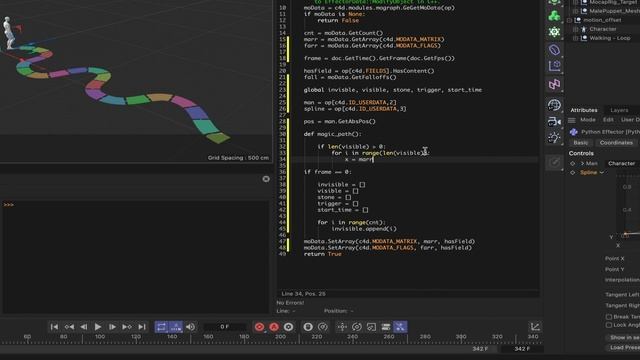
Task: Open the Mode menu in Attributes
Action: [x=588, y=120]
